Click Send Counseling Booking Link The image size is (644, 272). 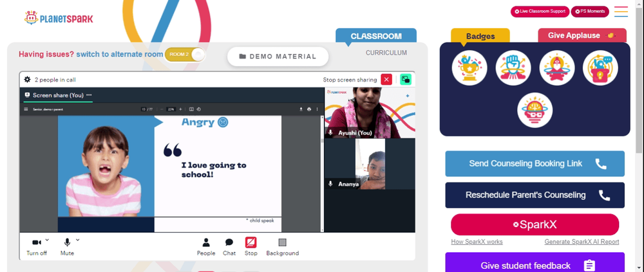pos(535,164)
